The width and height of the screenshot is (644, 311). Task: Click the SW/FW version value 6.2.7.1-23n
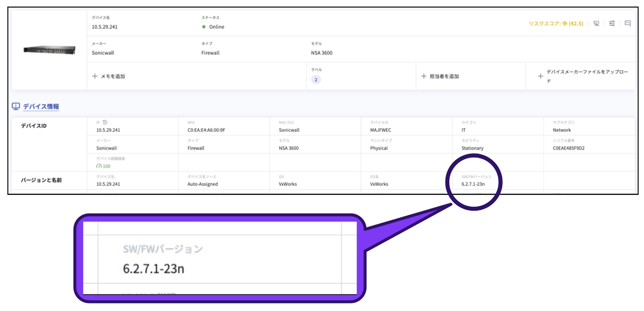pos(473,184)
